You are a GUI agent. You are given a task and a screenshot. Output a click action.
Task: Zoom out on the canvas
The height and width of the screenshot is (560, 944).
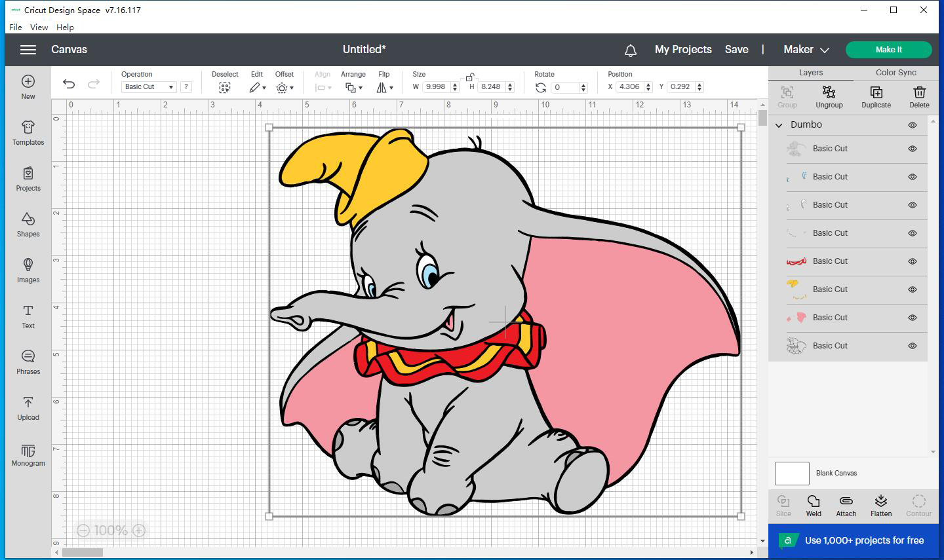pyautogui.click(x=83, y=531)
